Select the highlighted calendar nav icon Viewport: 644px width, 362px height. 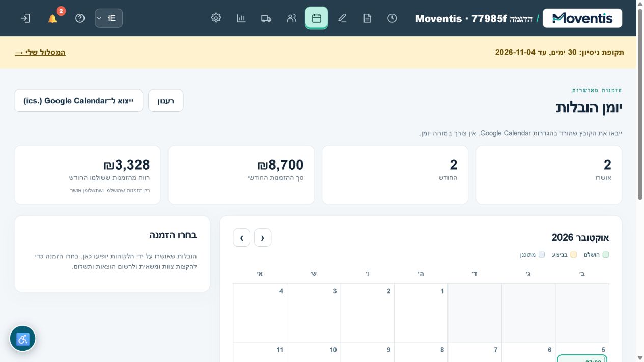tap(317, 18)
